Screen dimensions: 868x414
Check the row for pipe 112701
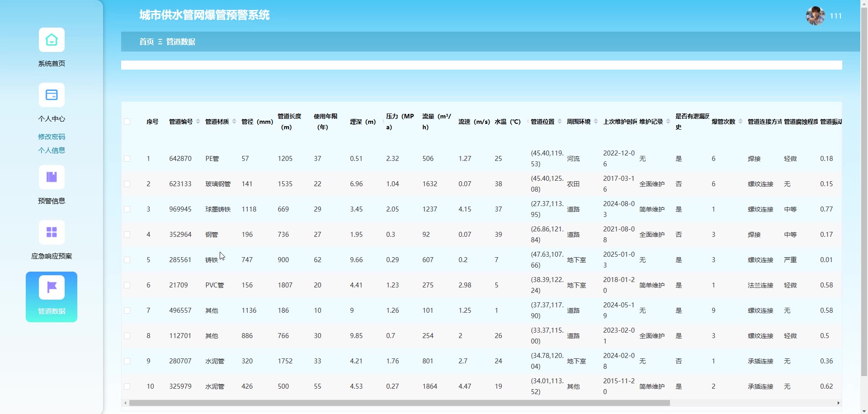[x=127, y=336]
